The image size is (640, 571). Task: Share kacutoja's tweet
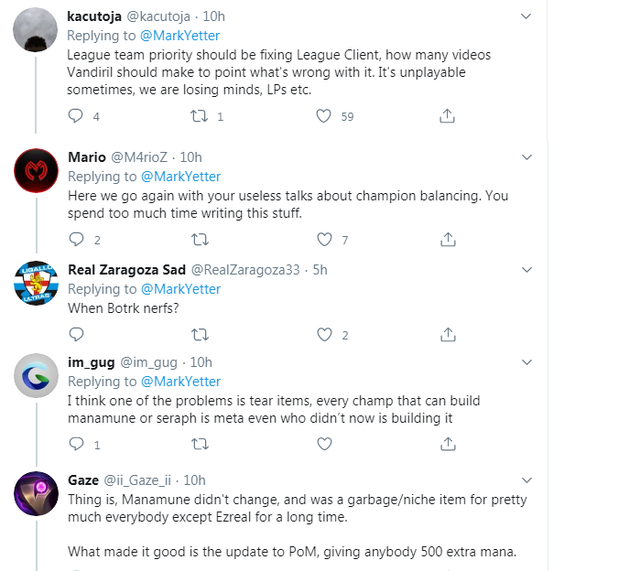tap(448, 116)
